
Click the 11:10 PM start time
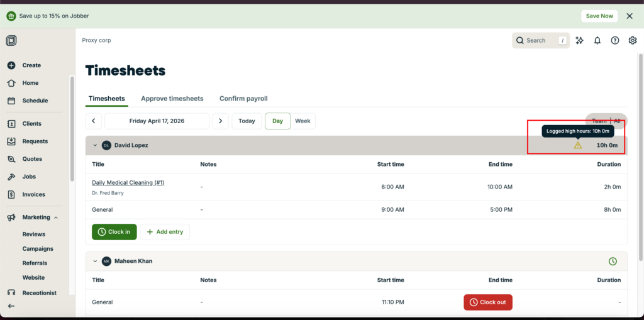pyautogui.click(x=392, y=302)
